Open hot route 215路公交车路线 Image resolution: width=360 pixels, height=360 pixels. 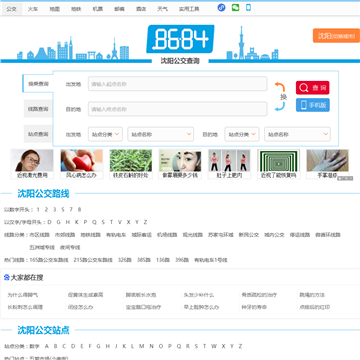pyautogui.click(x=93, y=260)
